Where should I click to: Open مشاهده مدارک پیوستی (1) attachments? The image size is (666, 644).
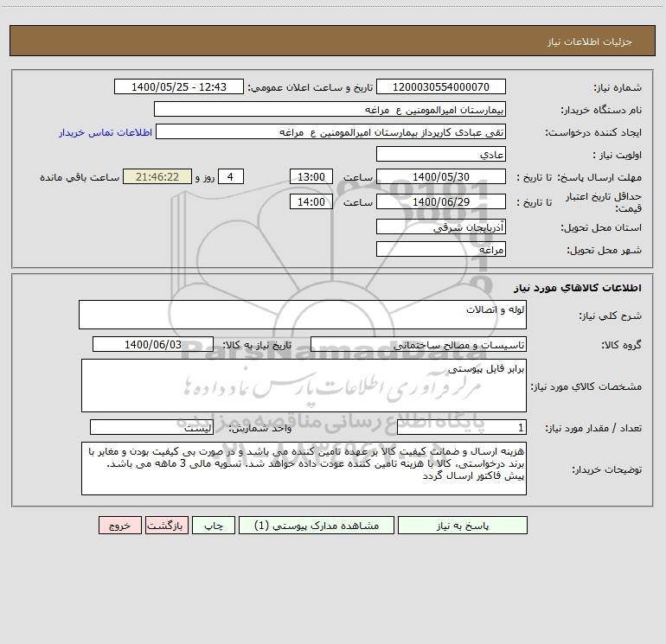[x=317, y=525]
